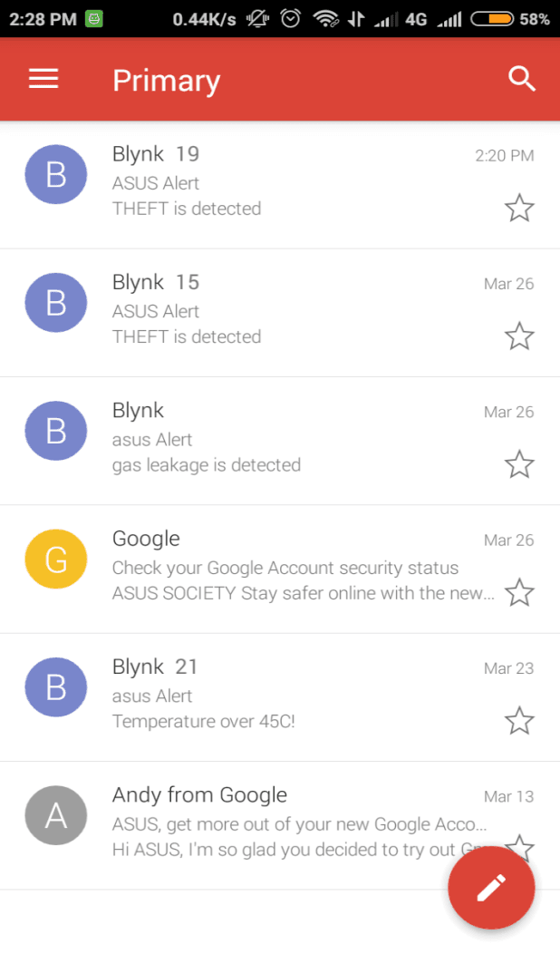Tap the battery indicator in status bar
Image resolution: width=560 pixels, height=954 pixels.
point(493,19)
